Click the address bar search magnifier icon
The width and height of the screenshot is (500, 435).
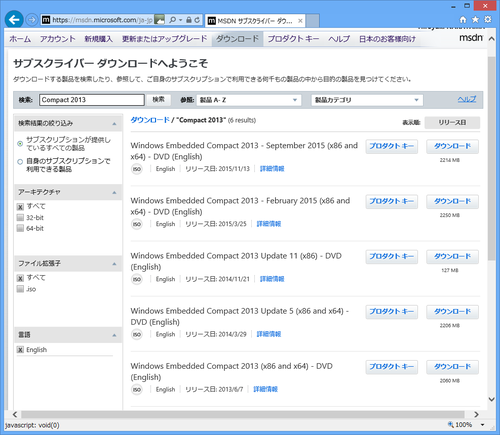tap(172, 20)
